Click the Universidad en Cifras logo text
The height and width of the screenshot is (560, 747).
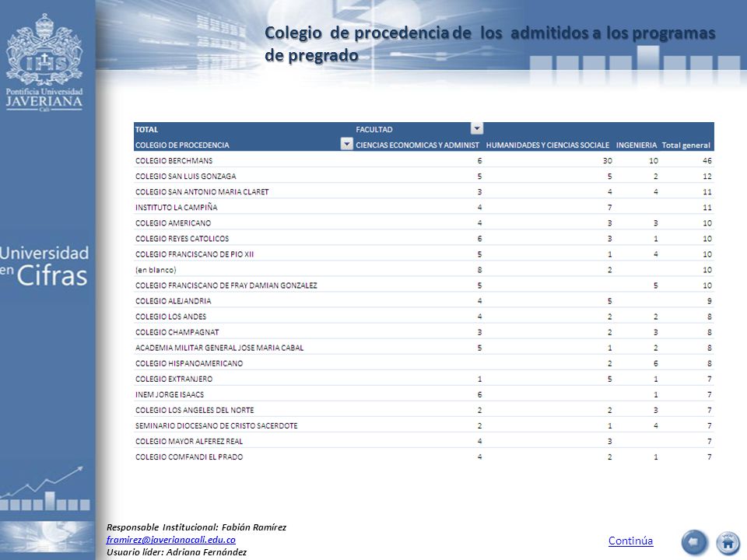44,266
